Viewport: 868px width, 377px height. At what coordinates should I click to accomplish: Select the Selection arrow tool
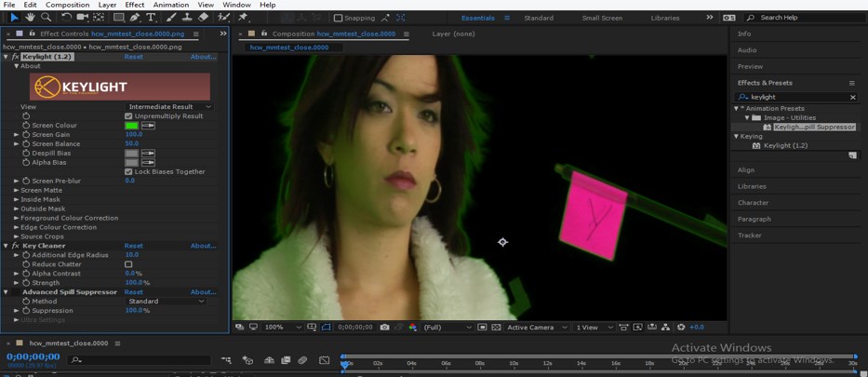15,18
